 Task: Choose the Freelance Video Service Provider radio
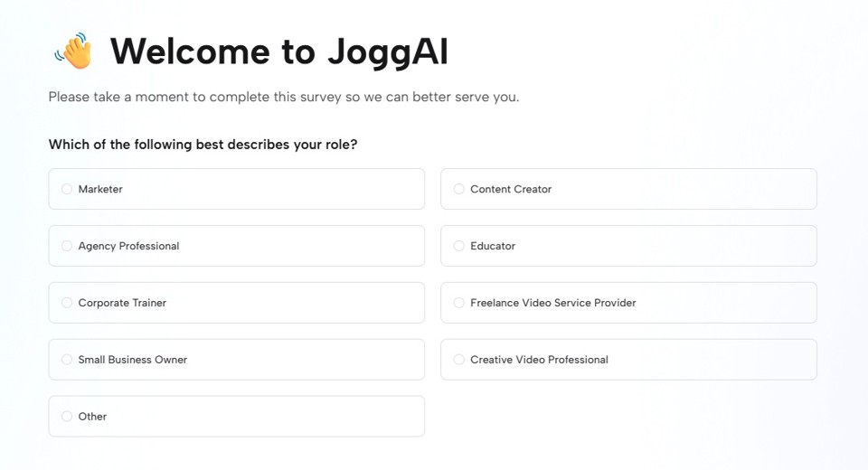(x=459, y=303)
